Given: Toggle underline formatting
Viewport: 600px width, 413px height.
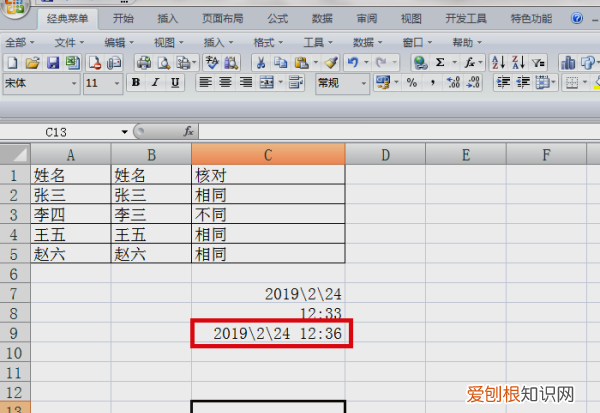Looking at the screenshot, I should coord(175,83).
